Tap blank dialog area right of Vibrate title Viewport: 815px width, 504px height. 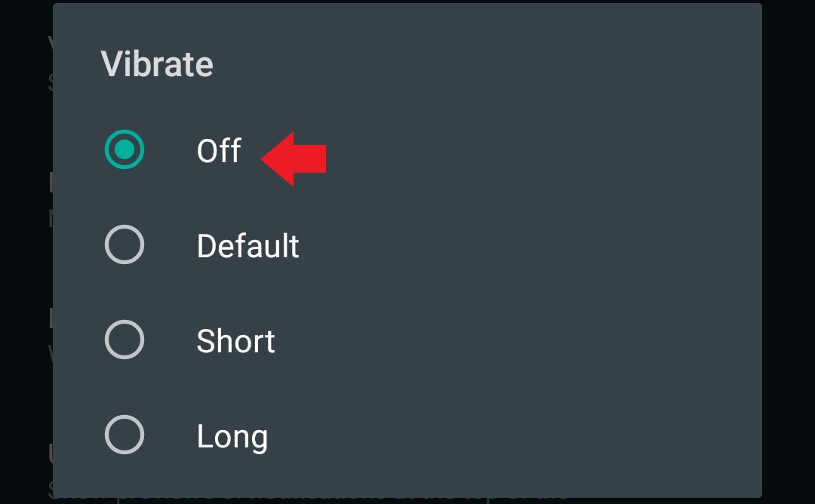coord(491,64)
